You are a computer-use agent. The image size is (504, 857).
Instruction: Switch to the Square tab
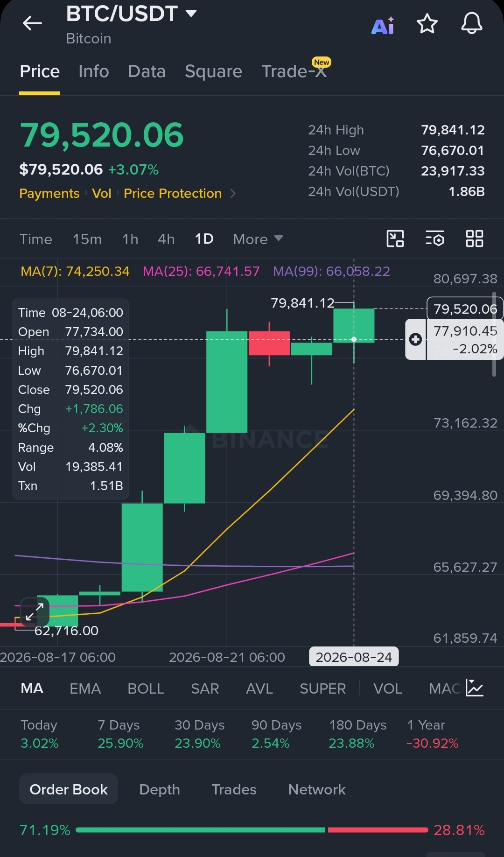coord(213,71)
